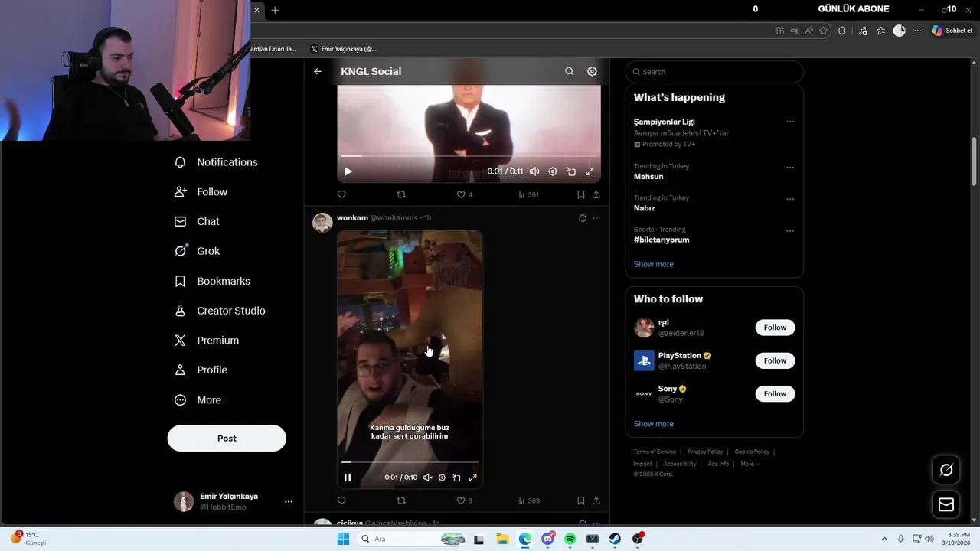Add page to favorites star in address bar
The width and height of the screenshot is (980, 551).
tap(824, 31)
